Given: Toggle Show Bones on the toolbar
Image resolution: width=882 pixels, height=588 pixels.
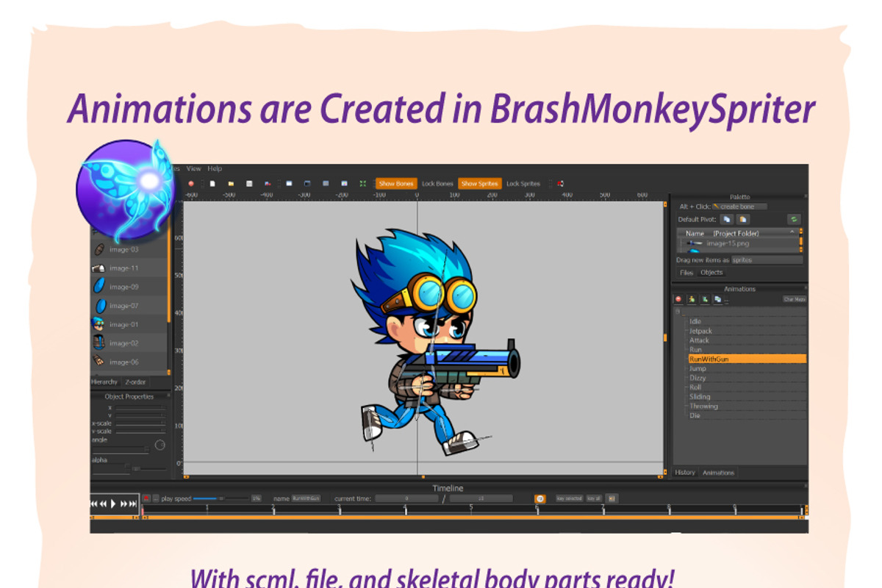Looking at the screenshot, I should 396,183.
